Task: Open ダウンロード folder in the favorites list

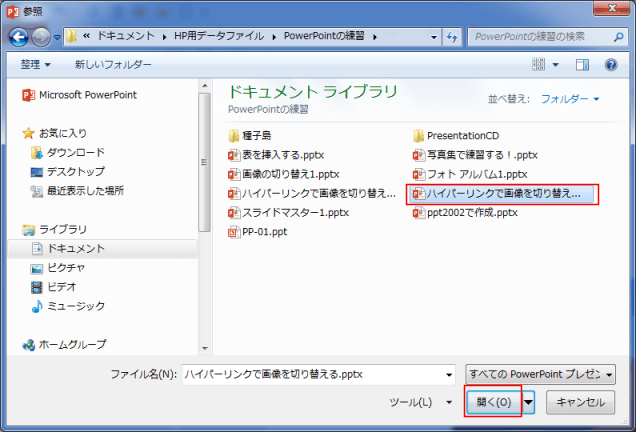Action: [x=68, y=153]
